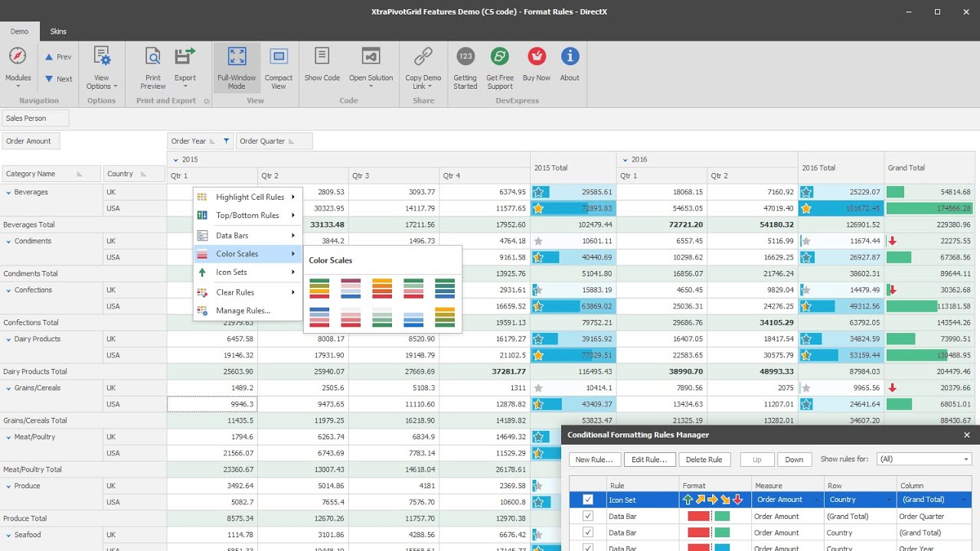Open the Data Bars submenu

point(247,236)
